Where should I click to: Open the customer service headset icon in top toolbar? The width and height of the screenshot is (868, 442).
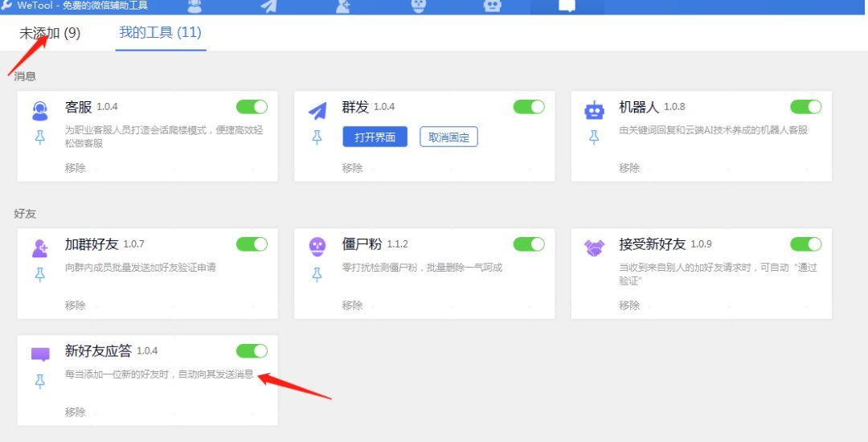pos(194,6)
